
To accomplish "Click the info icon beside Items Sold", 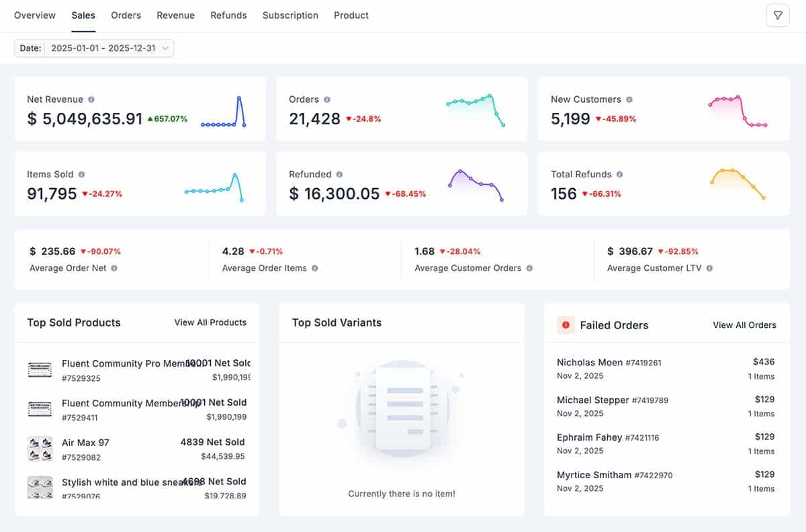I will pyautogui.click(x=81, y=174).
